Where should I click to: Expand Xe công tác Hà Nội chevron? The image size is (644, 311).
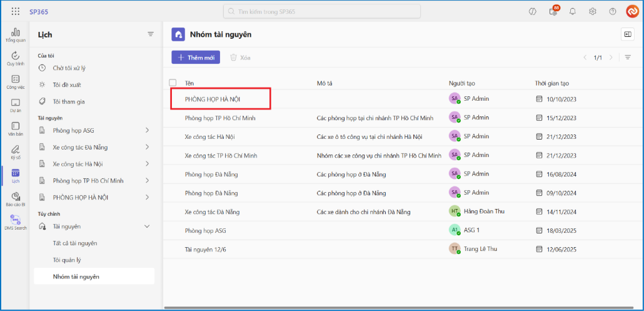pyautogui.click(x=147, y=164)
